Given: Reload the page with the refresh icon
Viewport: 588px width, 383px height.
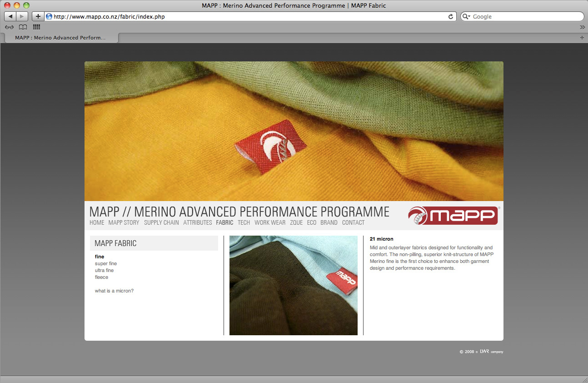Looking at the screenshot, I should point(451,16).
